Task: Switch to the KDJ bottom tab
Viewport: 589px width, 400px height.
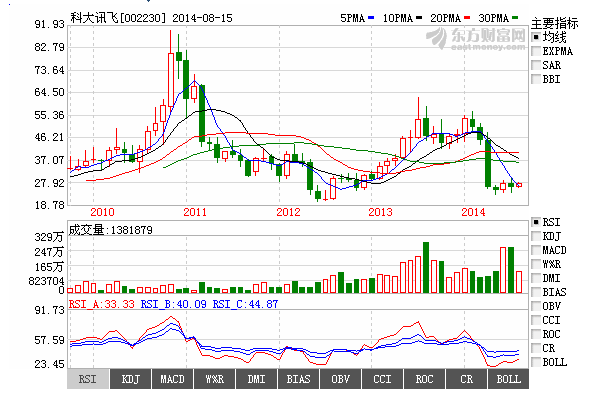Action: pyautogui.click(x=130, y=379)
